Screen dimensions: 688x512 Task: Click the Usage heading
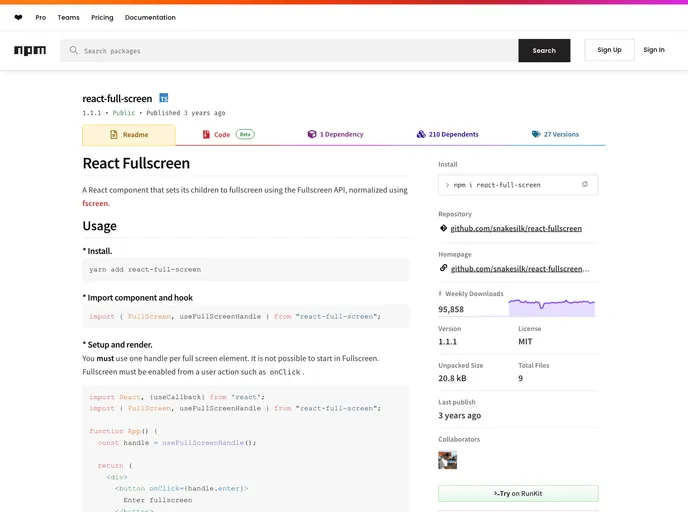pyautogui.click(x=100, y=226)
